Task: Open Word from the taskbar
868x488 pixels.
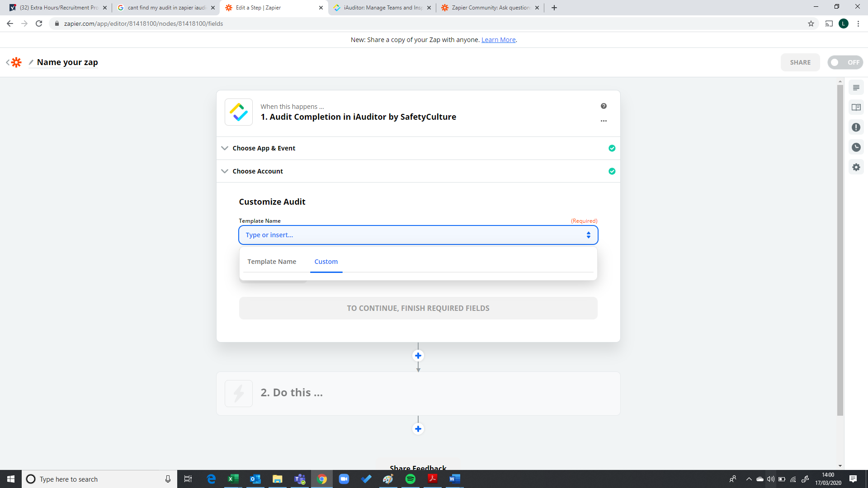Action: 455,479
